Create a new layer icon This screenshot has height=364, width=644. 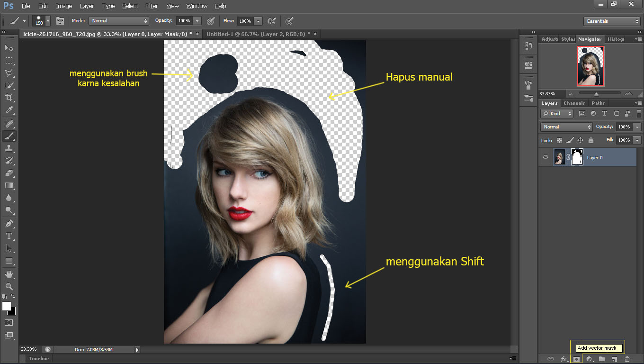click(615, 359)
